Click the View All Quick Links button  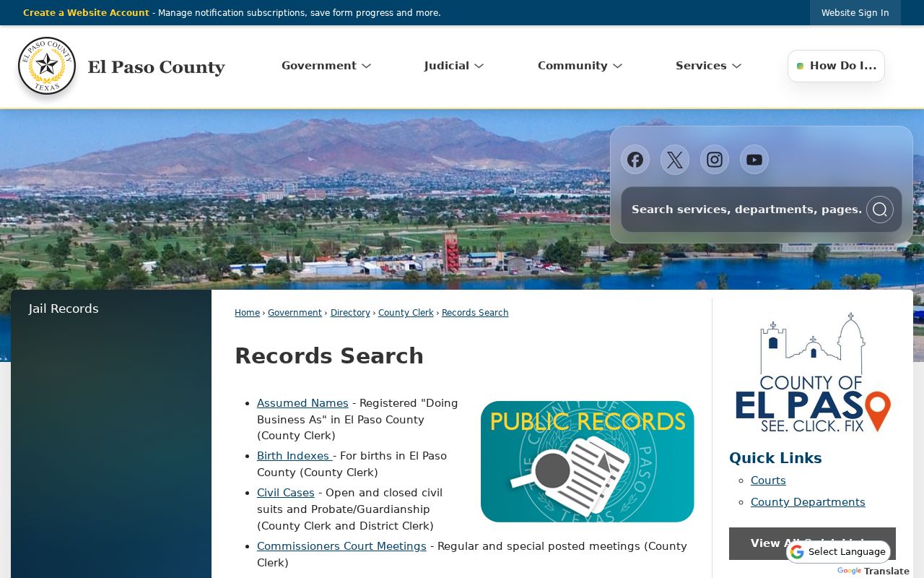pos(812,543)
